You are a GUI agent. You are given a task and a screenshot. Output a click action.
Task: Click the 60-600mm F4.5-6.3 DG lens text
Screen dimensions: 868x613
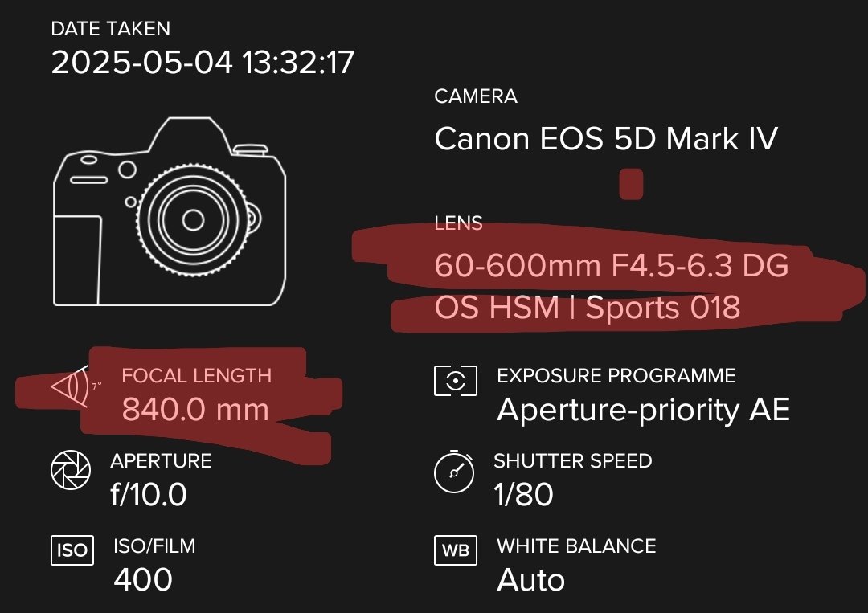pos(611,265)
